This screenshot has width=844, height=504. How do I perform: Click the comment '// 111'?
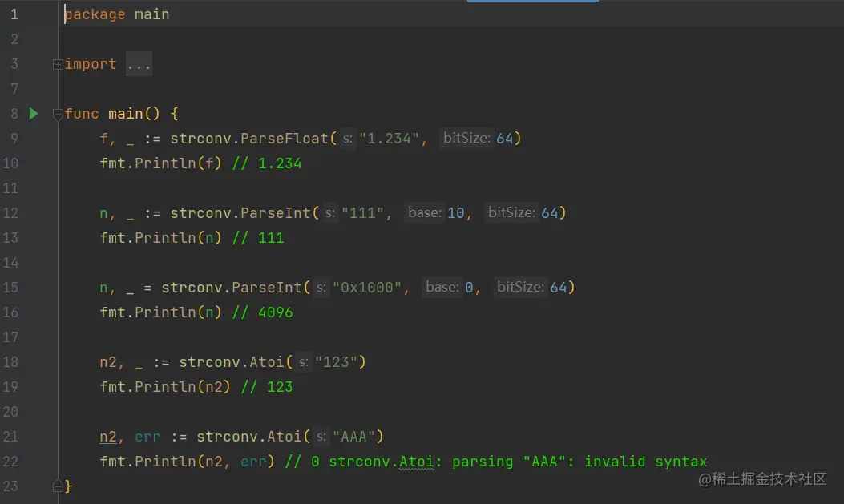click(x=258, y=238)
